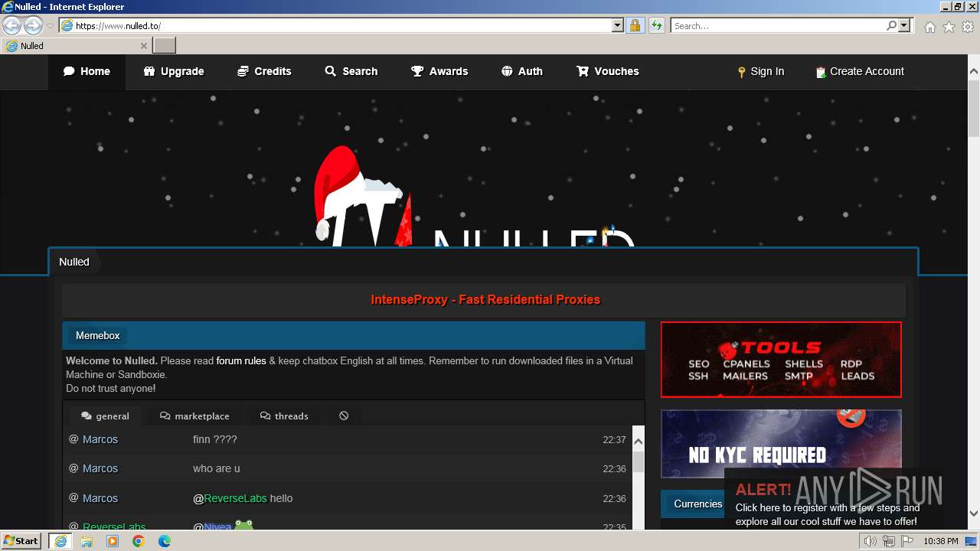Click the chatbox scroll up arrow
The width and height of the screenshot is (980, 551).
click(639, 442)
